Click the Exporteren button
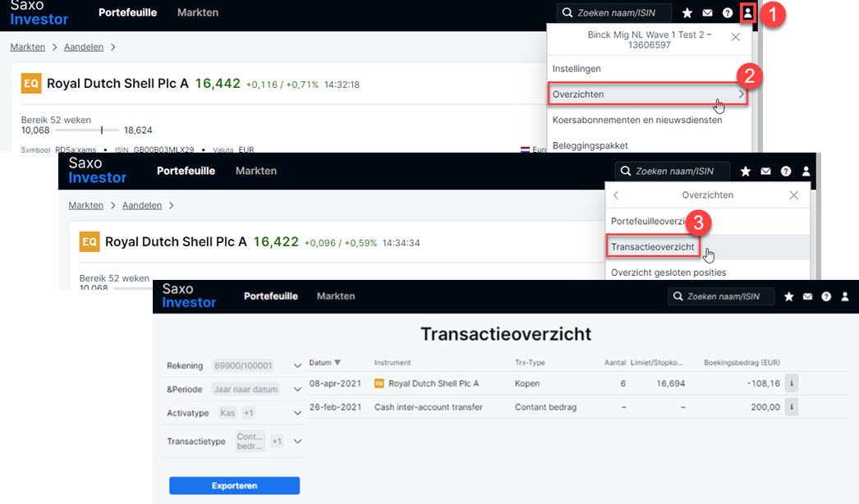Image resolution: width=859 pixels, height=504 pixels. (x=235, y=485)
